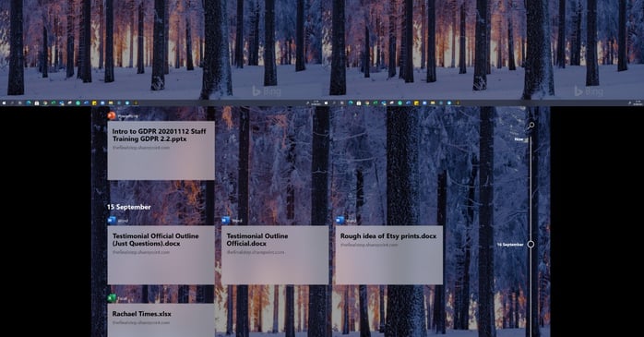Click the Now marker on timeline scrollbar

pyautogui.click(x=519, y=139)
